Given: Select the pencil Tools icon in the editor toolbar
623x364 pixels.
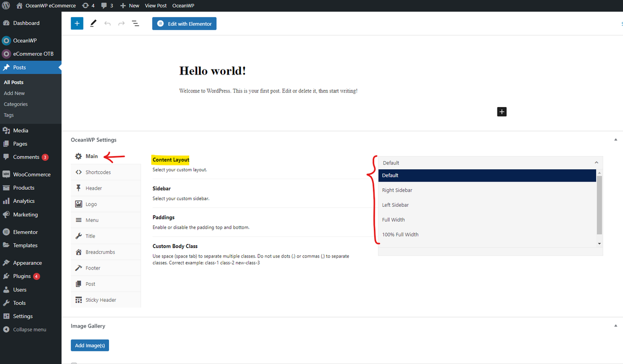Looking at the screenshot, I should (93, 23).
